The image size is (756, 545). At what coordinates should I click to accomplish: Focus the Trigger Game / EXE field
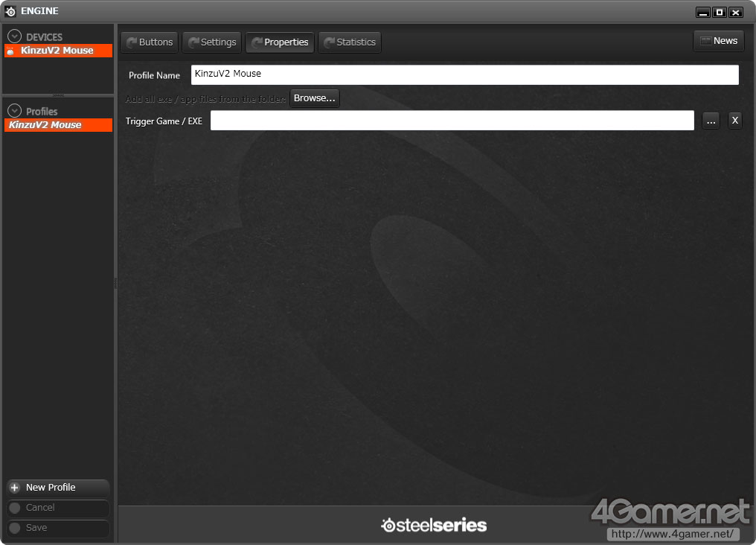pyautogui.click(x=452, y=121)
